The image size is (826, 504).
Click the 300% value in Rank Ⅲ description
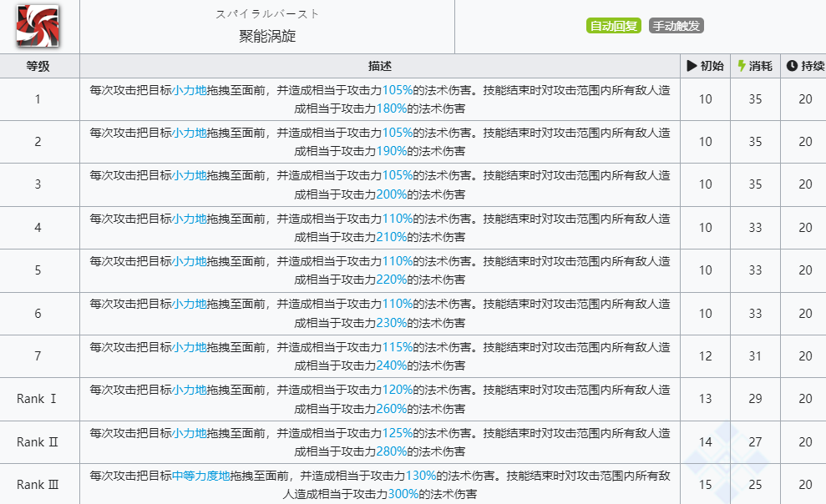tap(403, 494)
